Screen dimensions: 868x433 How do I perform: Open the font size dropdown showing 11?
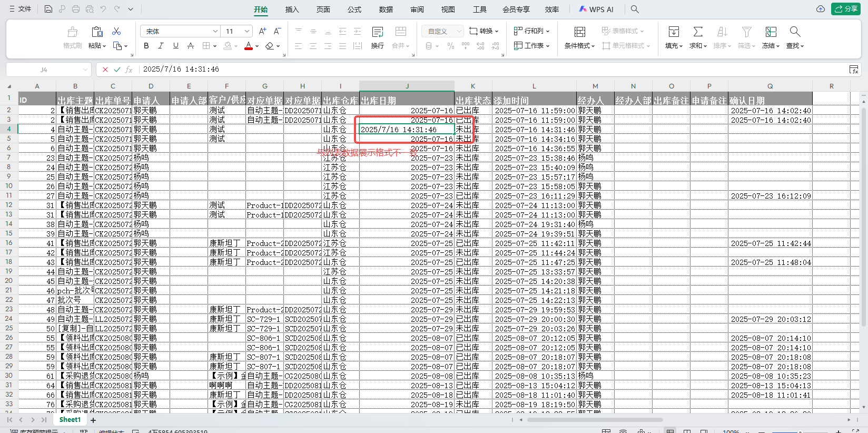[x=237, y=32]
